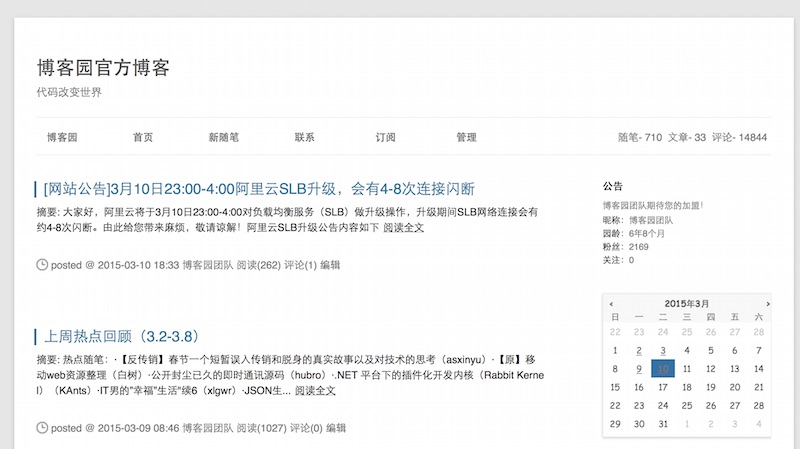Choose date 3 in the calendar
The image size is (800, 449).
pyautogui.click(x=663, y=351)
